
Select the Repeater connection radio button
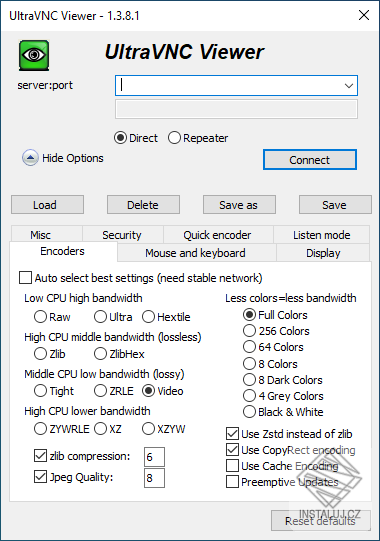tap(174, 138)
